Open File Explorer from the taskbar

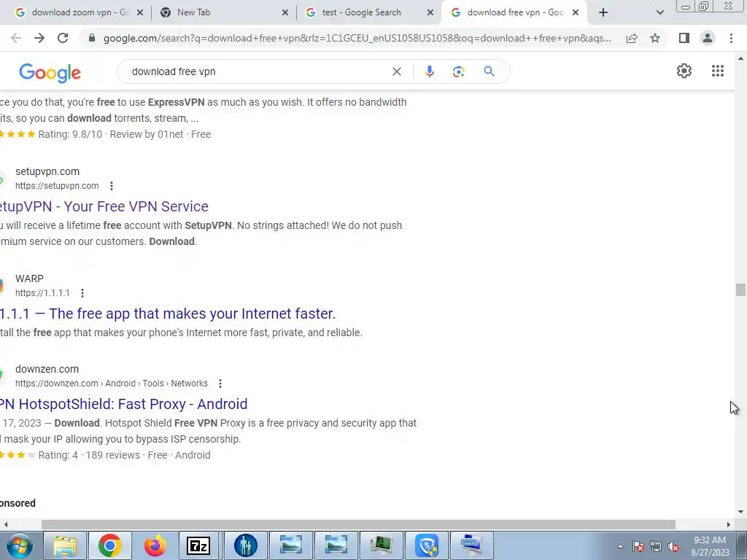pyautogui.click(x=65, y=545)
